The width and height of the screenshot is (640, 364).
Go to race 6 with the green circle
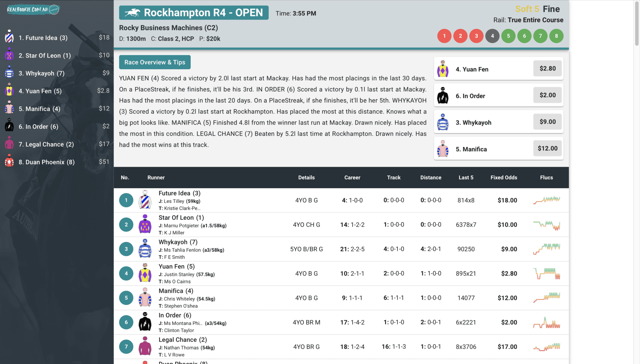524,36
